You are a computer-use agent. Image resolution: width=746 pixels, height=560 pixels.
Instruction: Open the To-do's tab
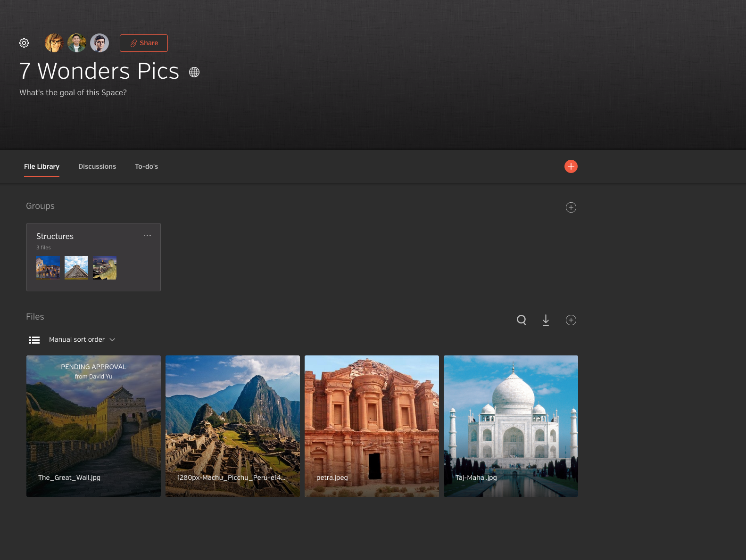click(x=147, y=166)
